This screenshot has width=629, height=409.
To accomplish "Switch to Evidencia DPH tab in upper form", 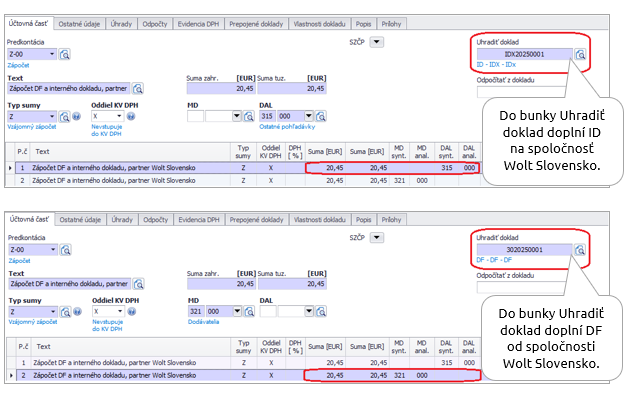I will pos(200,21).
